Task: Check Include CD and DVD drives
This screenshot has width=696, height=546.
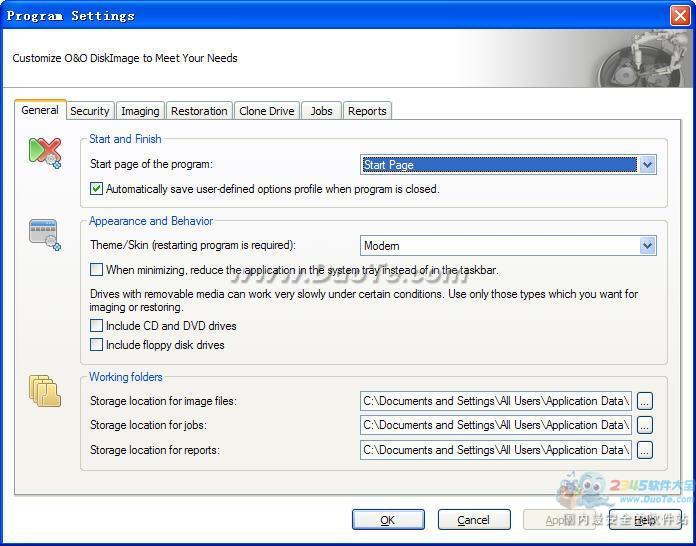Action: click(x=96, y=325)
